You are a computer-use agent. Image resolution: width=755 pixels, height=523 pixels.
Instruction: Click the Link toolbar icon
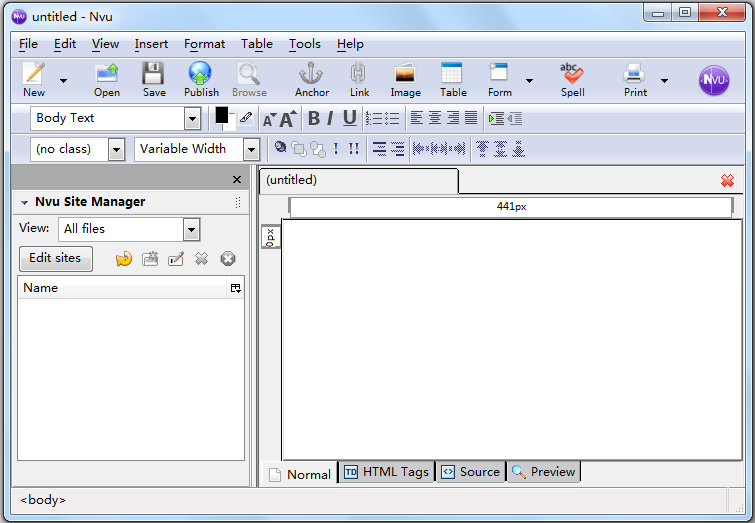[359, 75]
